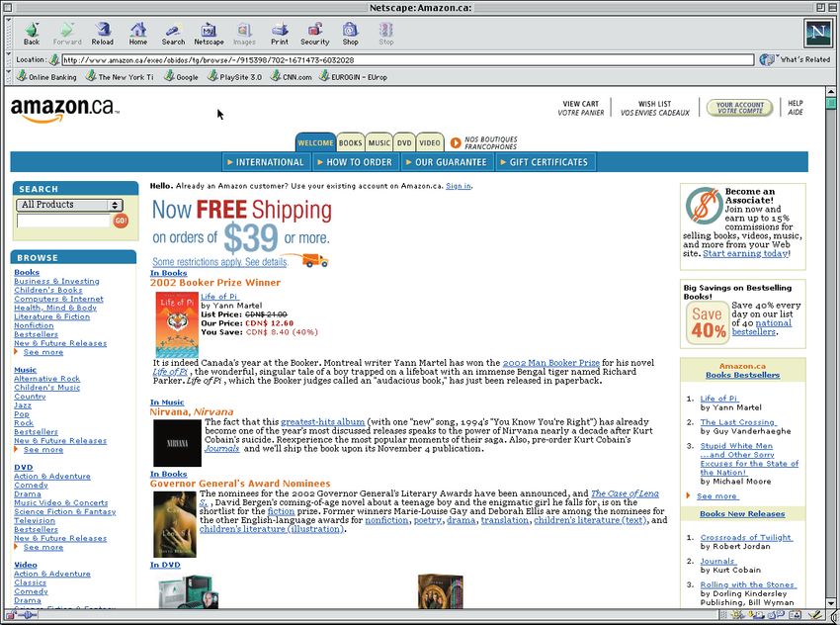Open the Search toolbar icon
Viewport: 840px width, 625px height.
[x=173, y=34]
